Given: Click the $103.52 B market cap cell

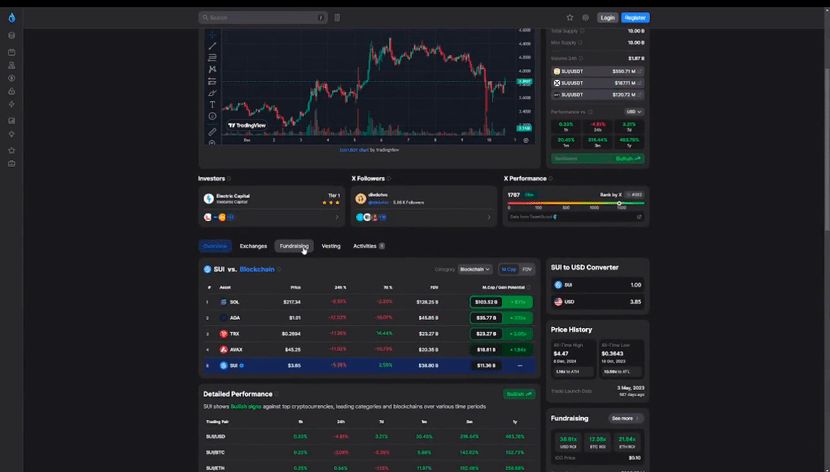Looking at the screenshot, I should (x=486, y=302).
